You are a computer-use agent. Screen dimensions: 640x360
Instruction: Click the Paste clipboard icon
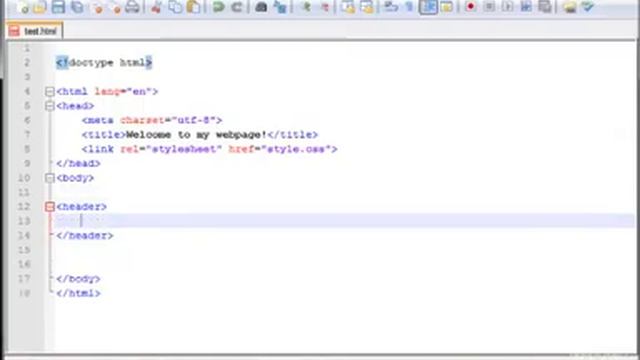[x=194, y=7]
